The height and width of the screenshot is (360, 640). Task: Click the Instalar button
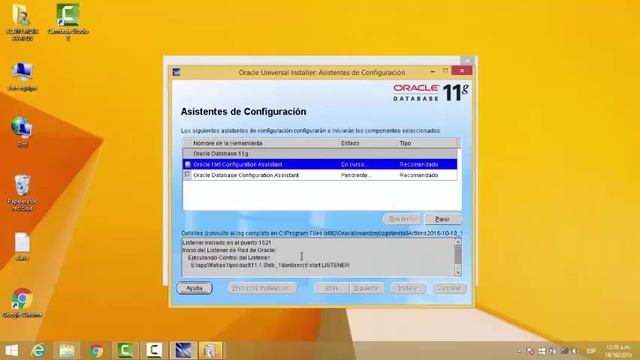[x=408, y=288]
